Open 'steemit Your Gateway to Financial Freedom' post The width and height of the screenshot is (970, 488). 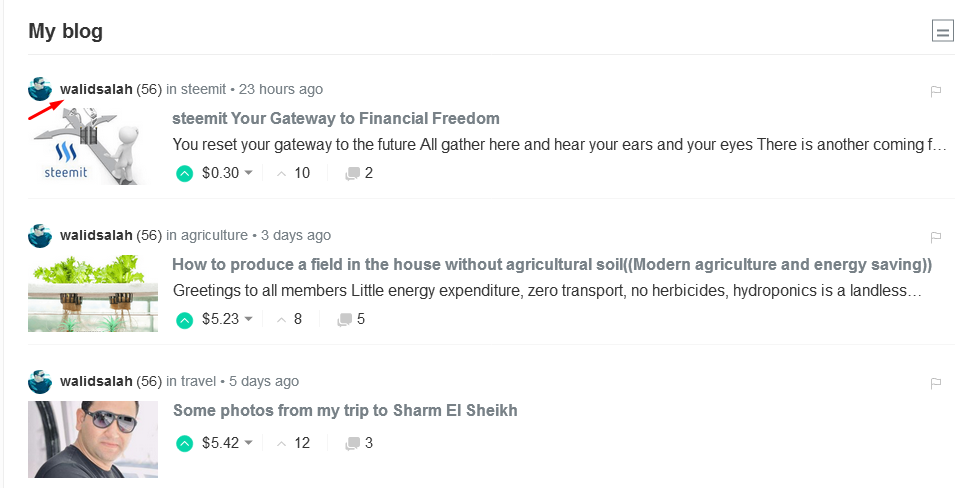coord(336,119)
